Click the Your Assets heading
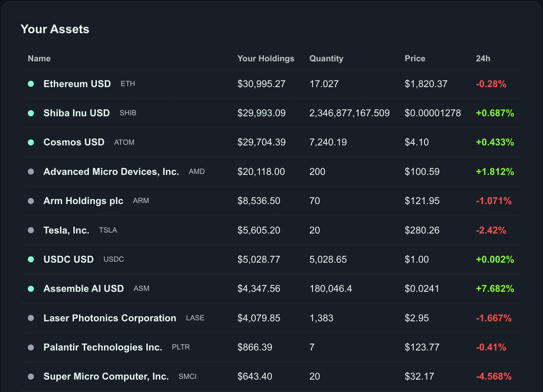The image size is (543, 392). [x=55, y=29]
